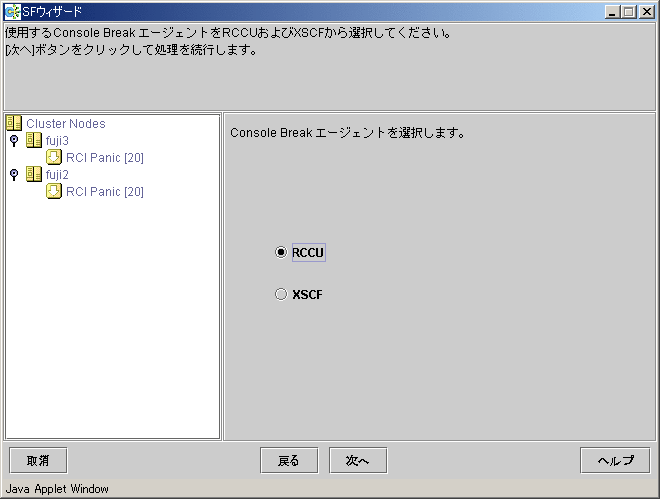Click RCI Panic icon under fuji3
The height and width of the screenshot is (499, 660).
(54, 157)
